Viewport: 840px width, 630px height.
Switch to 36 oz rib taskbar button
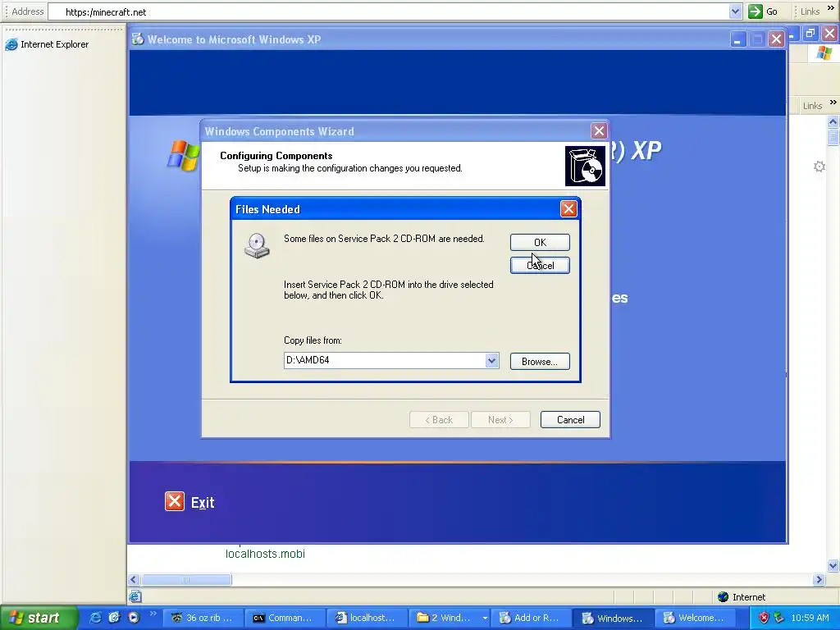click(x=203, y=618)
